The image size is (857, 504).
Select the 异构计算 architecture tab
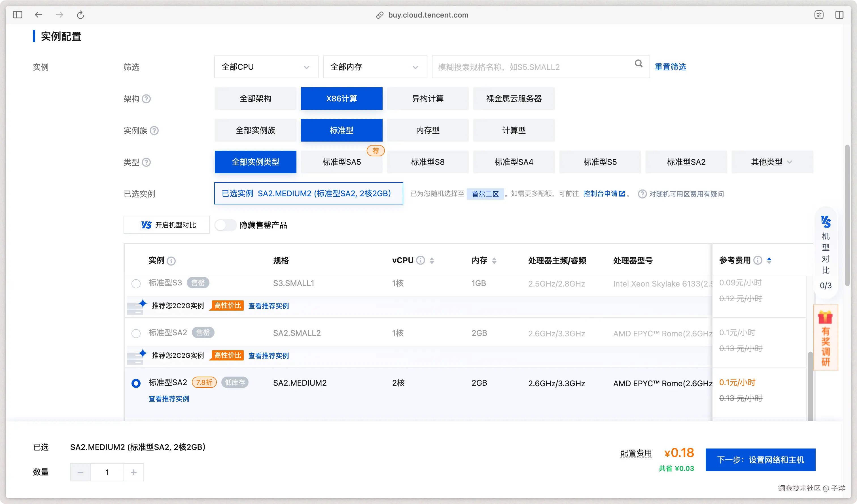click(427, 99)
